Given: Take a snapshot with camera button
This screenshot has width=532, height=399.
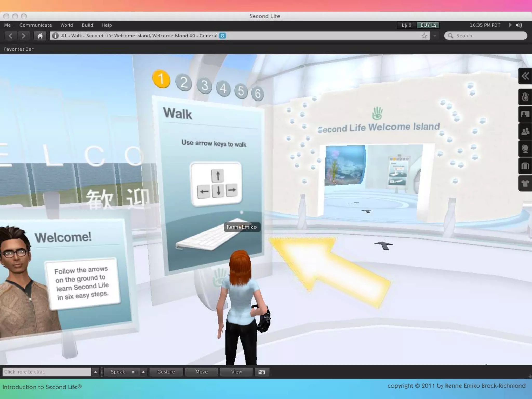Looking at the screenshot, I should (262, 372).
